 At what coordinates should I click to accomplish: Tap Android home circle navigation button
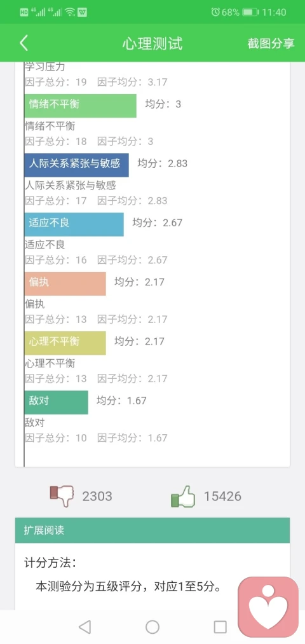click(152, 627)
